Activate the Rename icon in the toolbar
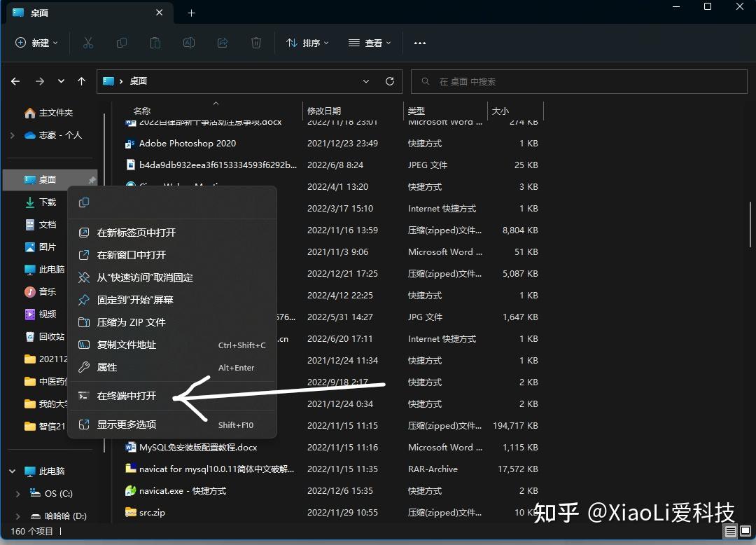The width and height of the screenshot is (756, 545). pos(189,43)
